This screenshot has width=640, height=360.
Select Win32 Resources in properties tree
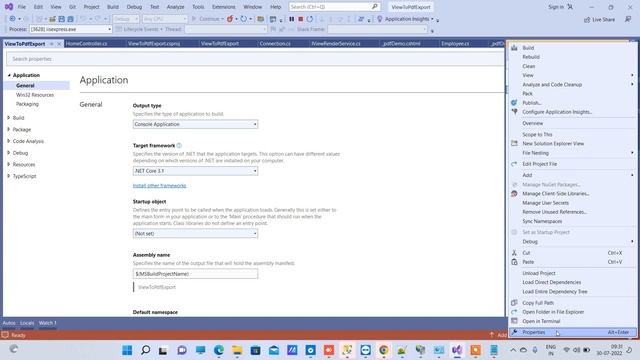coord(35,95)
